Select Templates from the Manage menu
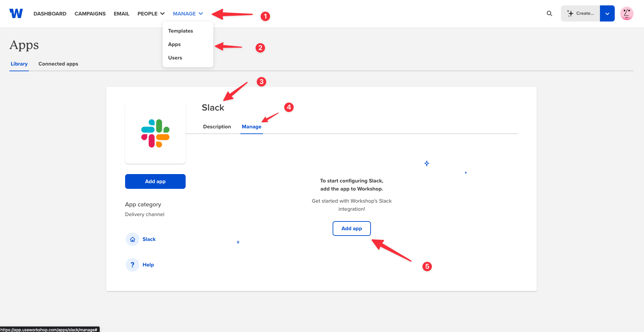The height and width of the screenshot is (332, 644). 181,31
